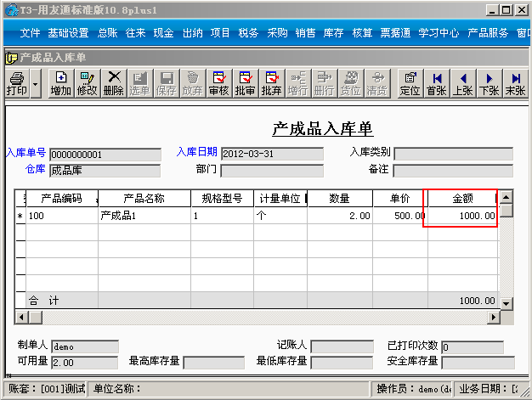Click the 产品编码 column header
The width and height of the screenshot is (532, 400).
(x=62, y=199)
